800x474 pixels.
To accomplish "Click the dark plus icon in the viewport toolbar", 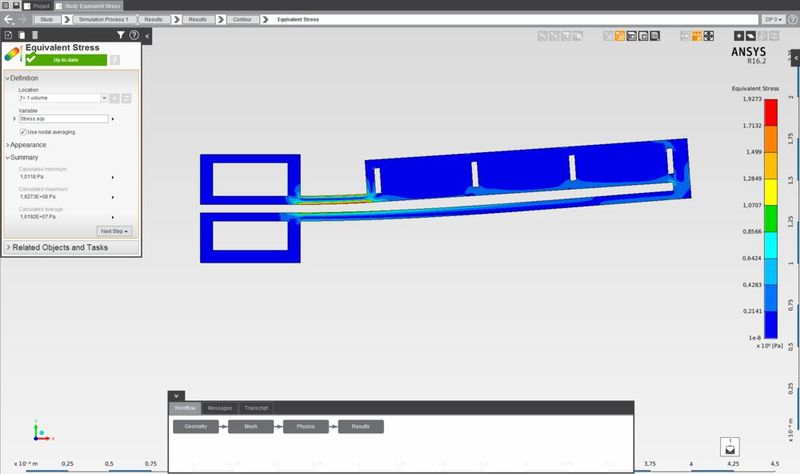I will click(x=739, y=36).
